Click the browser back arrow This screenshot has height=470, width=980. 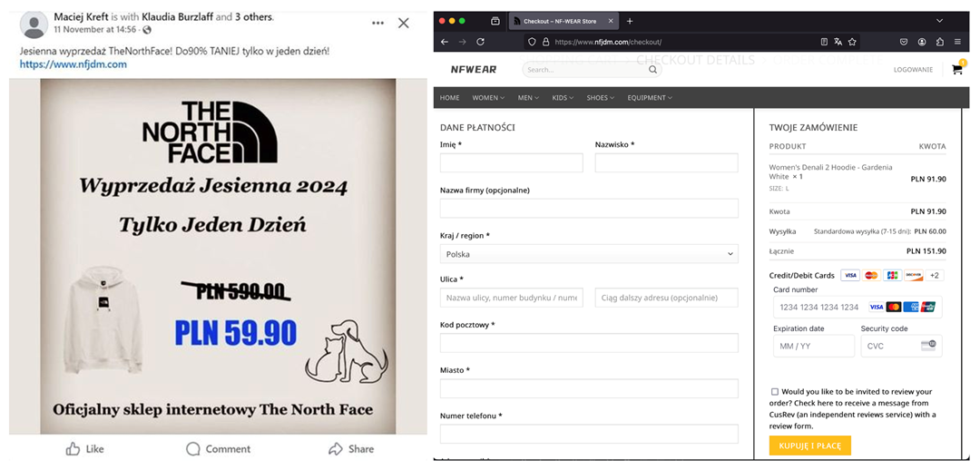[445, 42]
